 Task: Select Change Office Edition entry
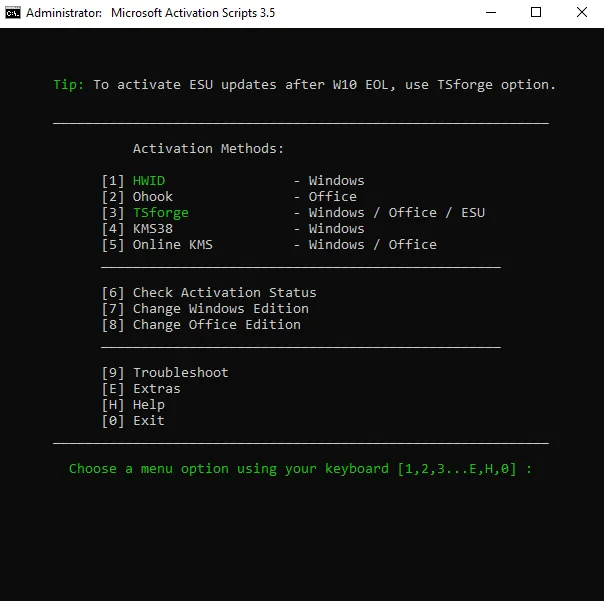201,325
